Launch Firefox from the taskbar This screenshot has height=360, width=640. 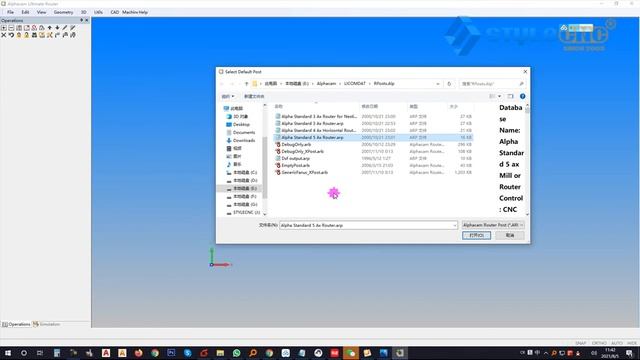click(x=138, y=353)
